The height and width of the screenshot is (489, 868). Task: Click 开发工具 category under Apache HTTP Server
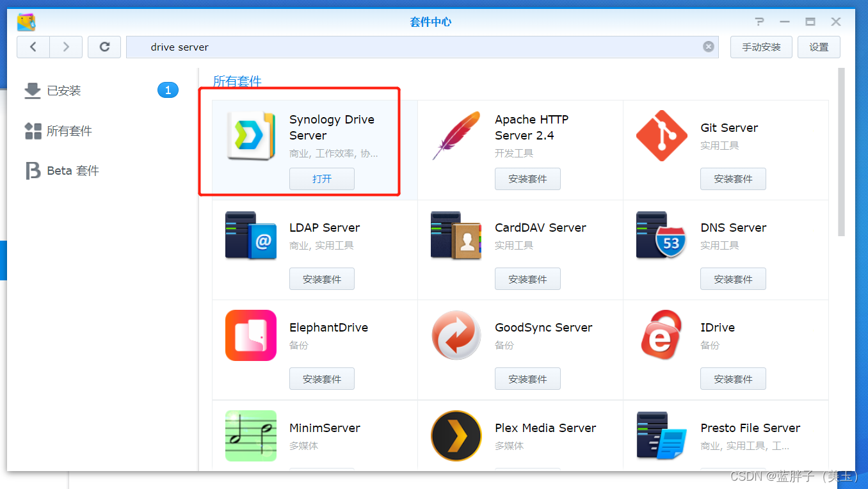514,154
